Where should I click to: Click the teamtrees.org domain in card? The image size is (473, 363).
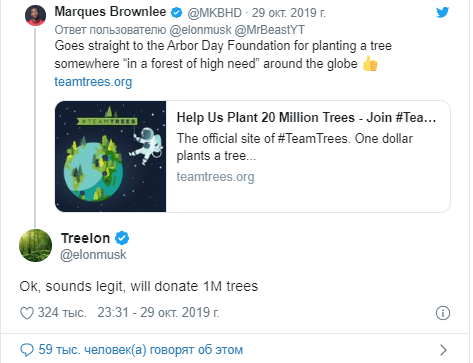[215, 177]
